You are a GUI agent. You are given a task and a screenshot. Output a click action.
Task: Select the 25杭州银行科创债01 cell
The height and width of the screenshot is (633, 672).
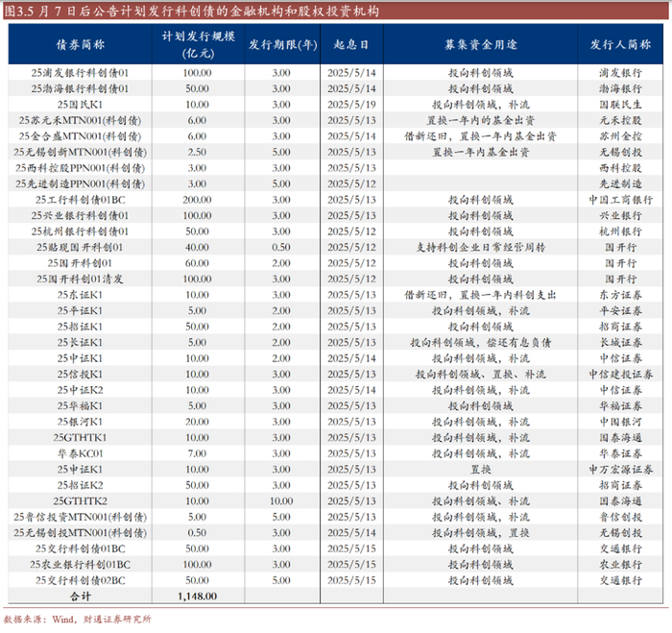click(x=80, y=231)
